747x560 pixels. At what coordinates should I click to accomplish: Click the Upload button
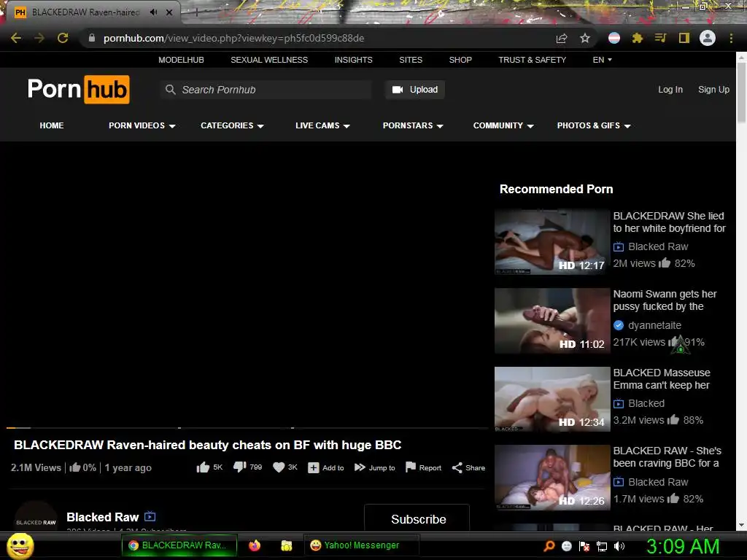click(415, 90)
